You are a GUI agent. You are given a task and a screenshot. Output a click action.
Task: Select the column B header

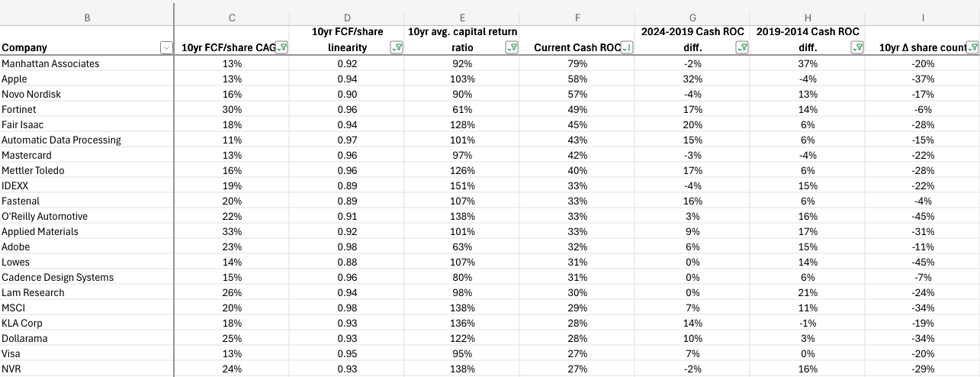(x=87, y=17)
